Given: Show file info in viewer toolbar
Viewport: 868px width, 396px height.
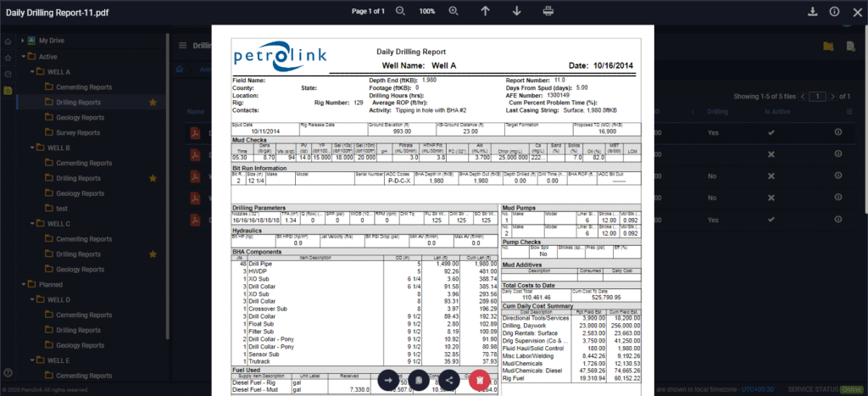Looking at the screenshot, I should pos(834,11).
